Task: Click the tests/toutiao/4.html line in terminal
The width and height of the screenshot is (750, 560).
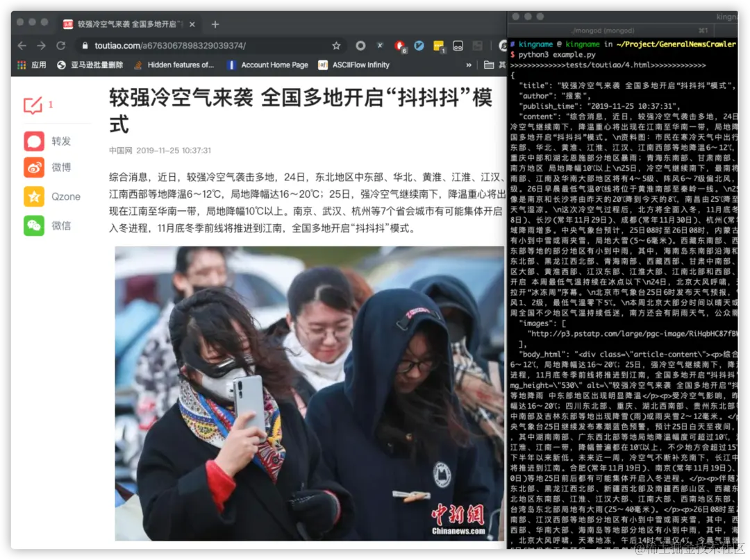Action: click(x=608, y=65)
